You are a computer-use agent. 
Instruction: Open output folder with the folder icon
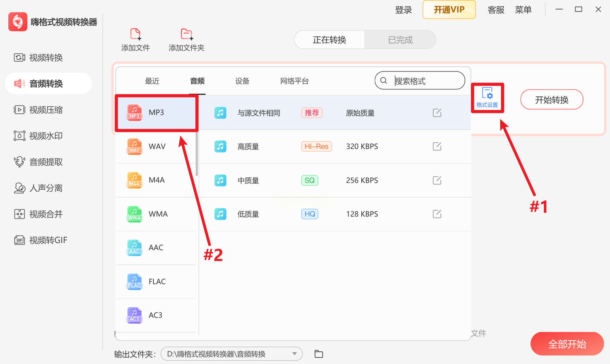319,354
